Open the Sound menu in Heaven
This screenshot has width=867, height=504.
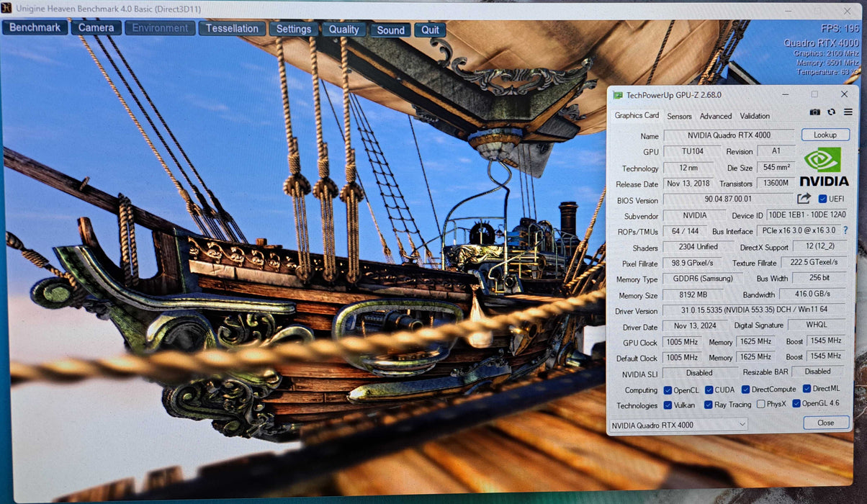point(390,30)
